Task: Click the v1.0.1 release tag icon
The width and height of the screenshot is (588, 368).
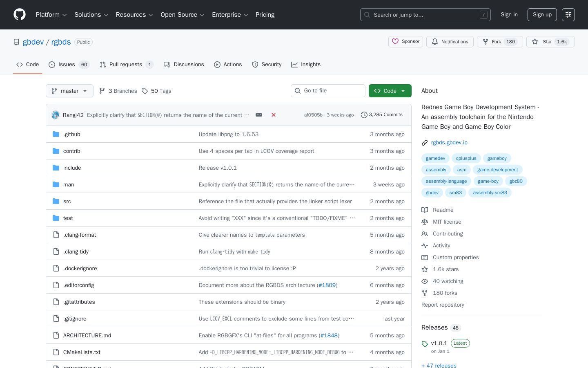Action: click(x=425, y=344)
